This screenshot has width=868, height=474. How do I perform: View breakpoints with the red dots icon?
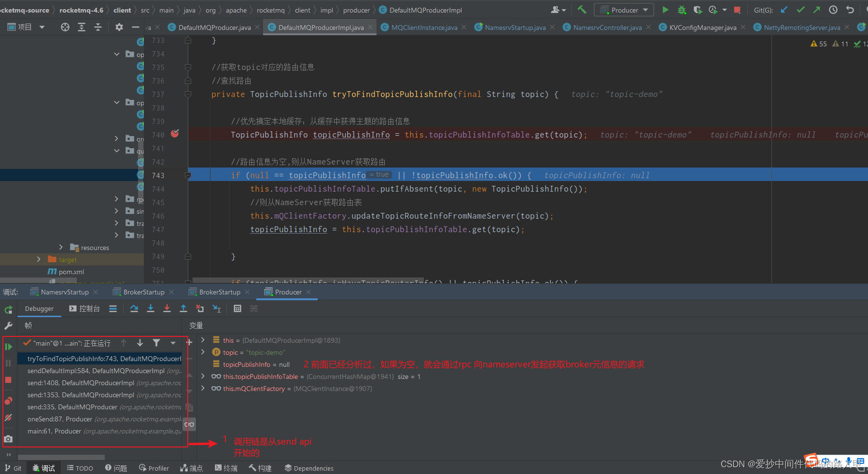pyautogui.click(x=8, y=401)
